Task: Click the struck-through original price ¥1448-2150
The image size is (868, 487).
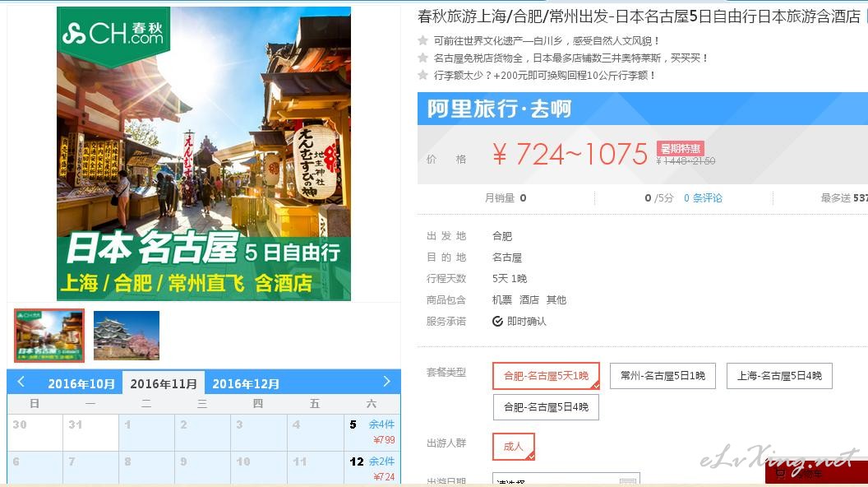Action: coord(686,160)
